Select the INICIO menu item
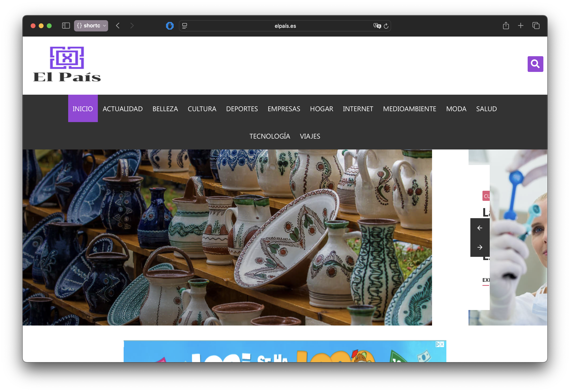Screen dimensions: 570x392 click(83, 109)
